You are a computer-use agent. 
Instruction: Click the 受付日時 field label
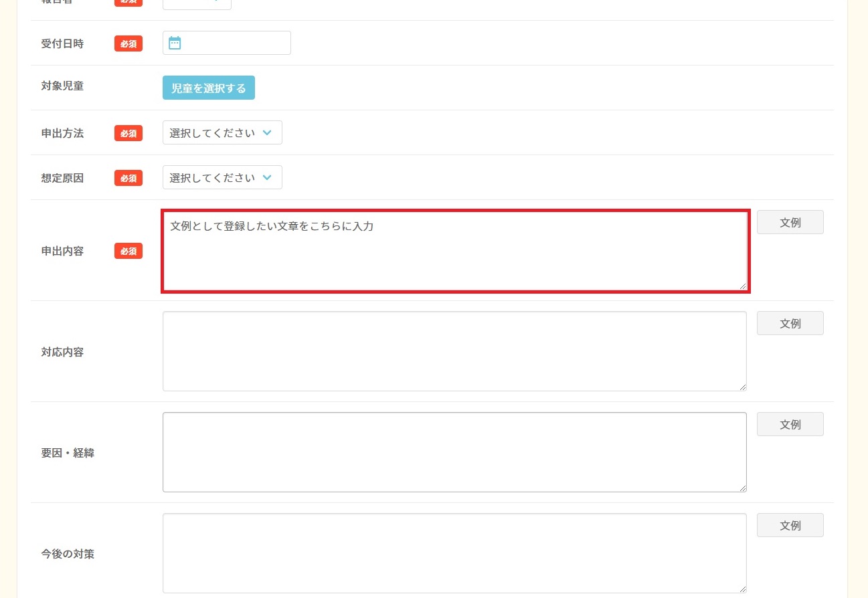(x=62, y=43)
